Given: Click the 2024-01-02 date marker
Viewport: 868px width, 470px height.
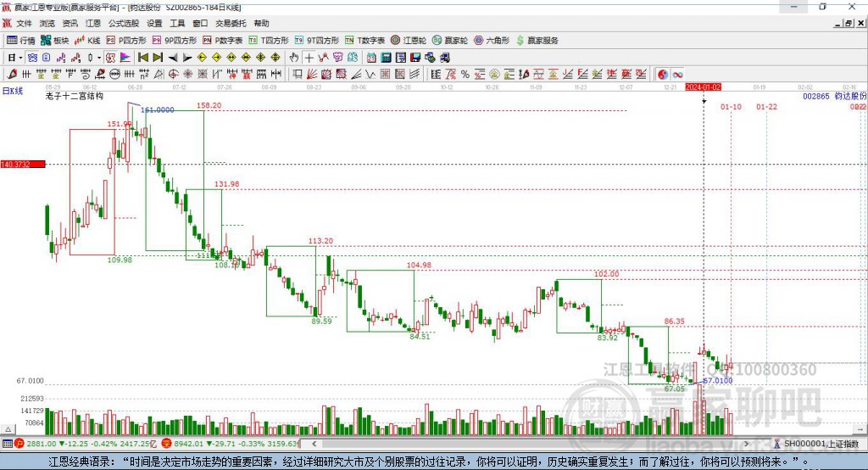Looking at the screenshot, I should click(x=703, y=87).
